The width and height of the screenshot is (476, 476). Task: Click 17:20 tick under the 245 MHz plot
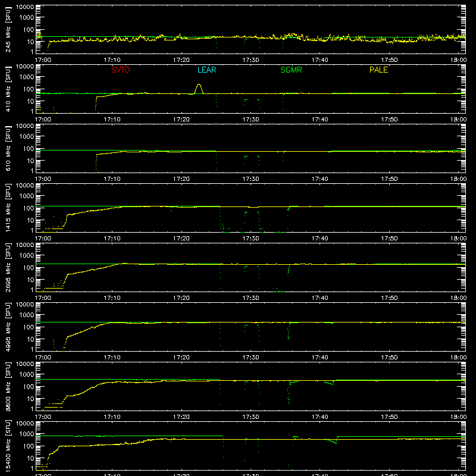181,60
